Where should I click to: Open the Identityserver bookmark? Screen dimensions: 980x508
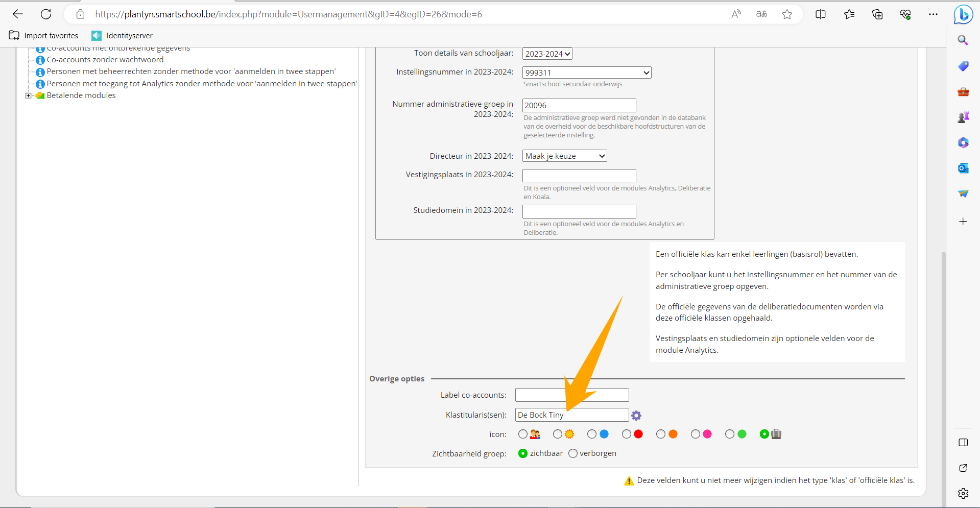click(123, 36)
